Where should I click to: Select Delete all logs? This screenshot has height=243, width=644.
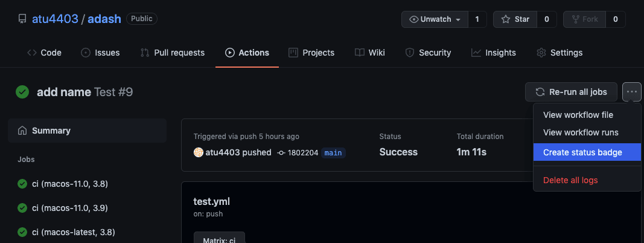point(587,180)
